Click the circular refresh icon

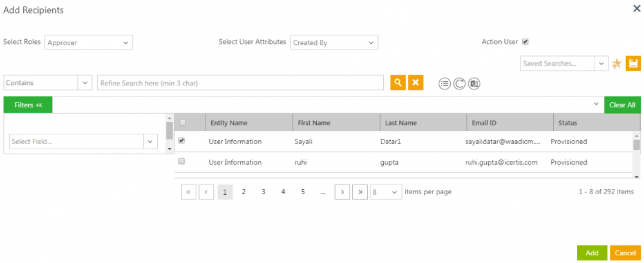pos(459,84)
